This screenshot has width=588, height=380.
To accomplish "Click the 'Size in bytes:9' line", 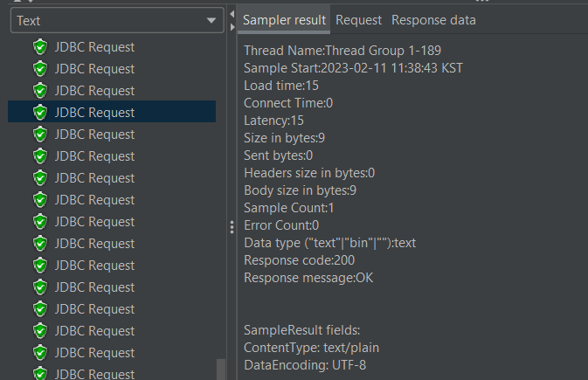I will pyautogui.click(x=284, y=138).
